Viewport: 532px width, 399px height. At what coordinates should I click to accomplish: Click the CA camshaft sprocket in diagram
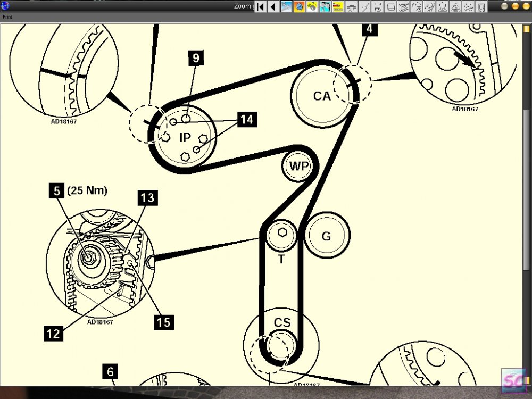pyautogui.click(x=322, y=96)
